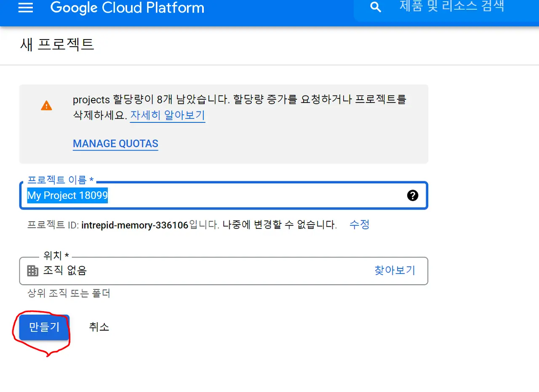Click the 조직 없음 location value
The height and width of the screenshot is (392, 539).
pos(65,270)
